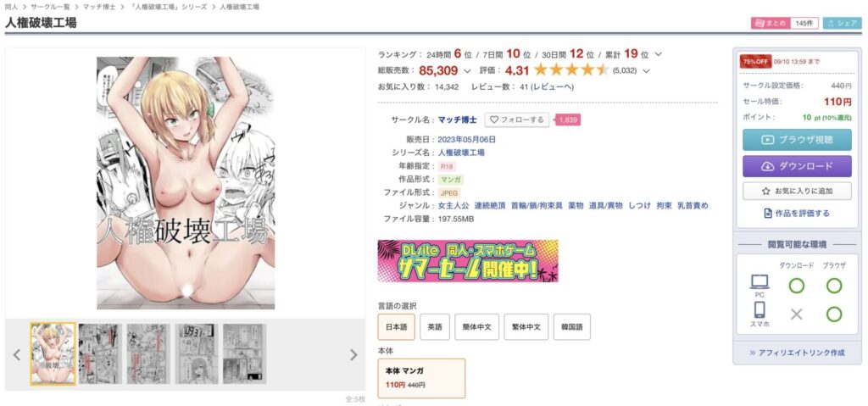The width and height of the screenshot is (868, 406).
Task: Click the シェア share icon button
Action: point(842,23)
